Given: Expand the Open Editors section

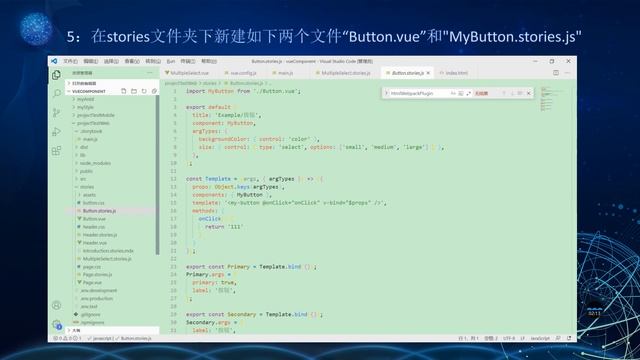Looking at the screenshot, I should [111, 83].
